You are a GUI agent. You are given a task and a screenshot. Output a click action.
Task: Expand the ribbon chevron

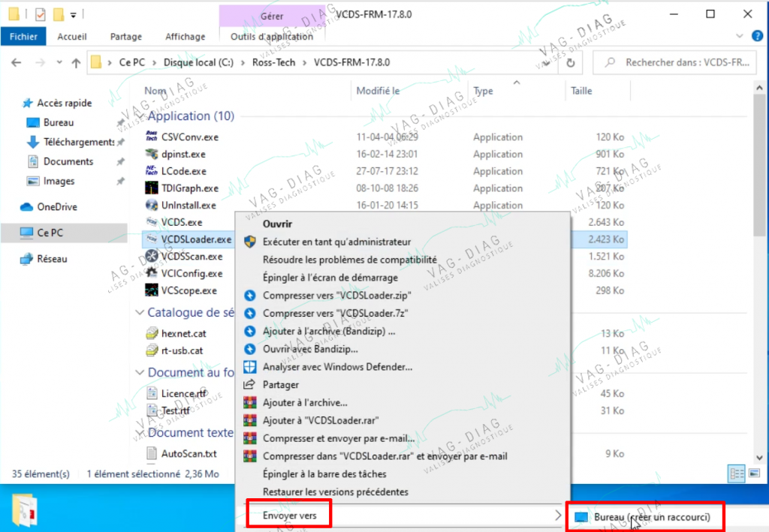pos(740,36)
